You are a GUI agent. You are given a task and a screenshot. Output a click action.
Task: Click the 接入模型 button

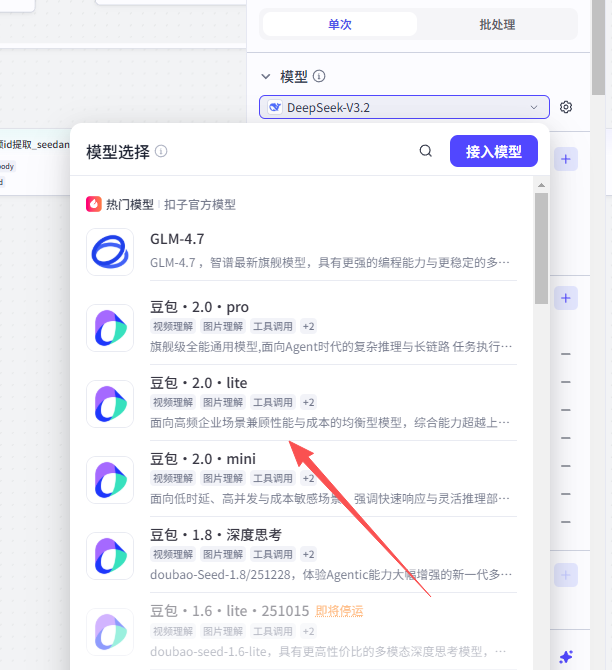[494, 151]
